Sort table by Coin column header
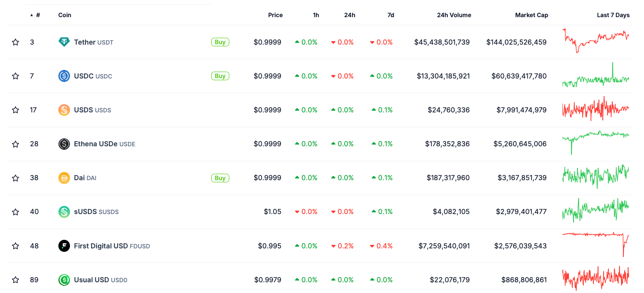The height and width of the screenshot is (293, 644). (x=65, y=15)
